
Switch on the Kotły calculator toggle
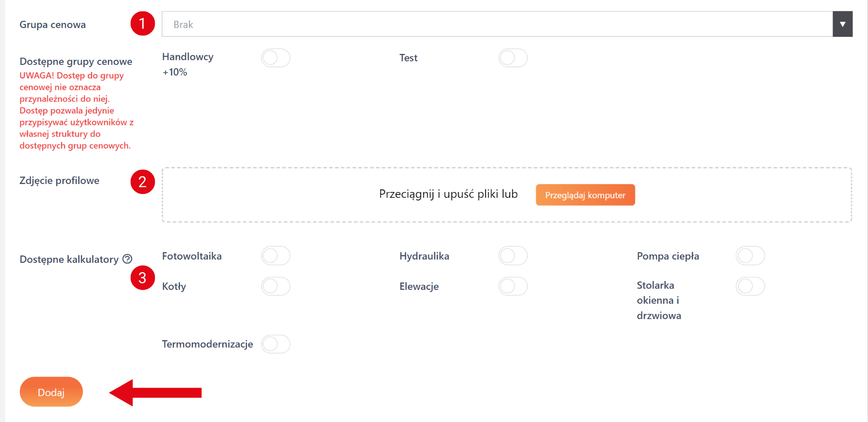point(275,286)
